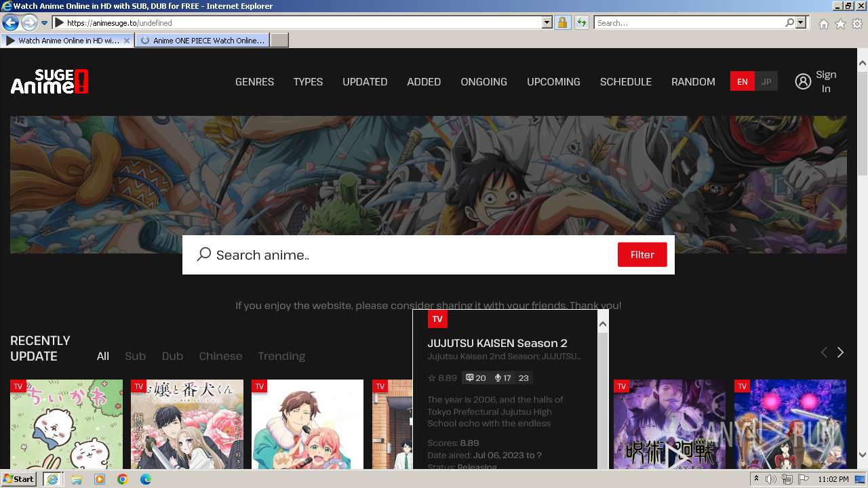Screen dimensions: 868x488
Task: Click the magnifier in the Search anime box
Action: (203, 254)
